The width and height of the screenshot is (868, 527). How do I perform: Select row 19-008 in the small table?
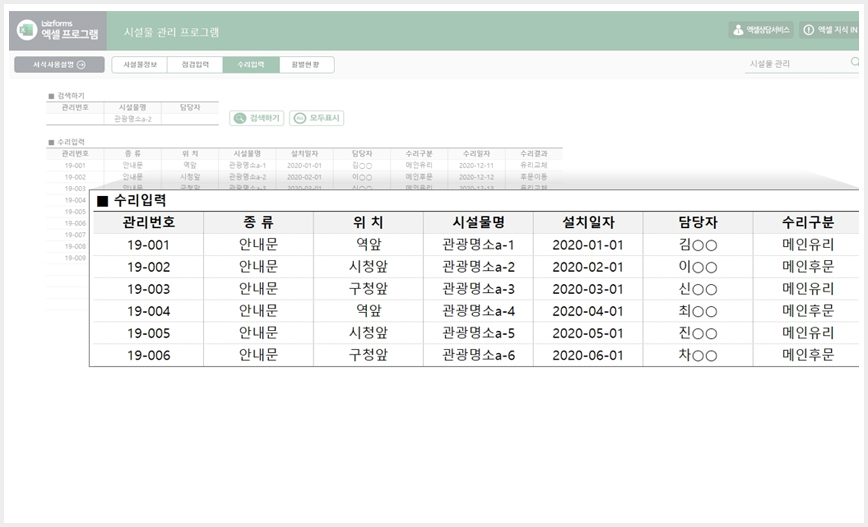[75, 246]
